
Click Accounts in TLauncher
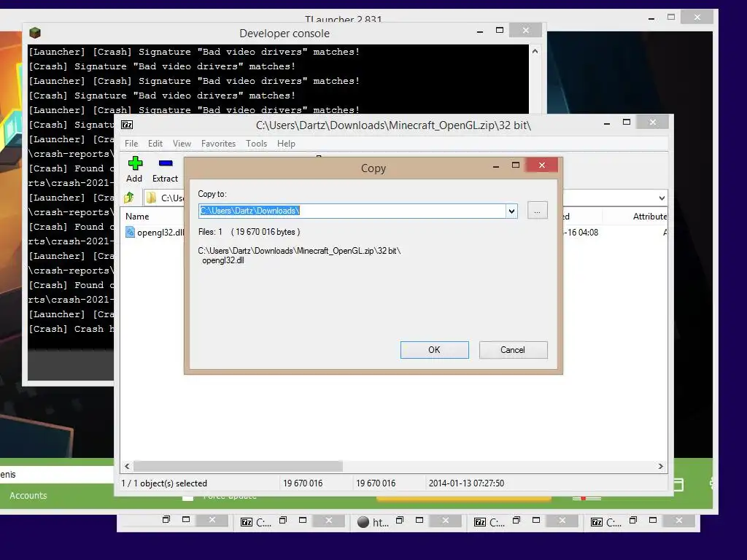(x=28, y=495)
